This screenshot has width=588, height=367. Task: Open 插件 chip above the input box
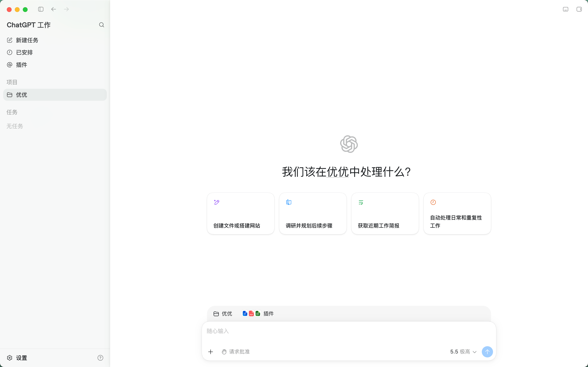click(258, 314)
